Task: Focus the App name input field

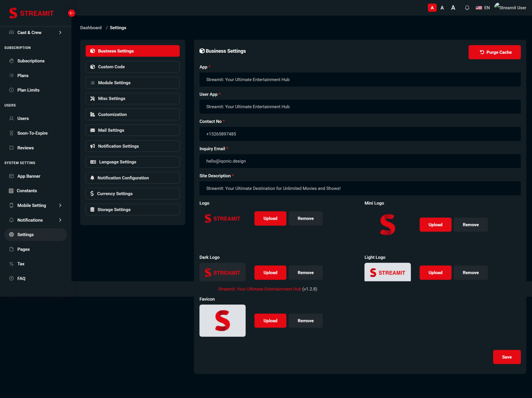Action: pyautogui.click(x=360, y=80)
